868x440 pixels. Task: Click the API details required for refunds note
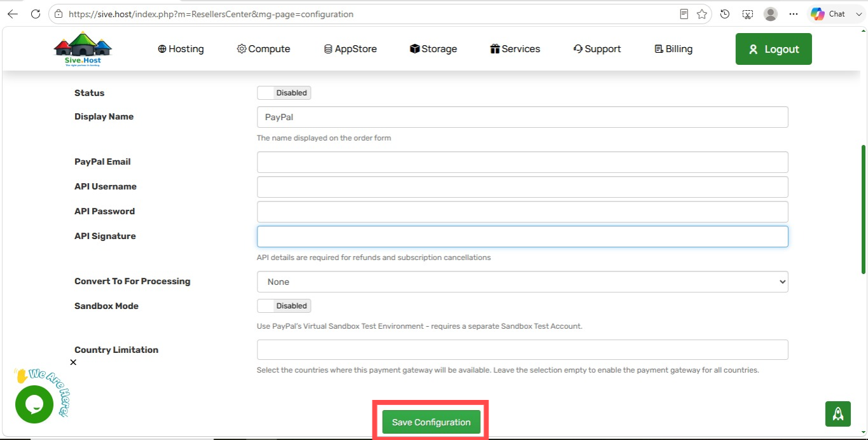pyautogui.click(x=374, y=258)
